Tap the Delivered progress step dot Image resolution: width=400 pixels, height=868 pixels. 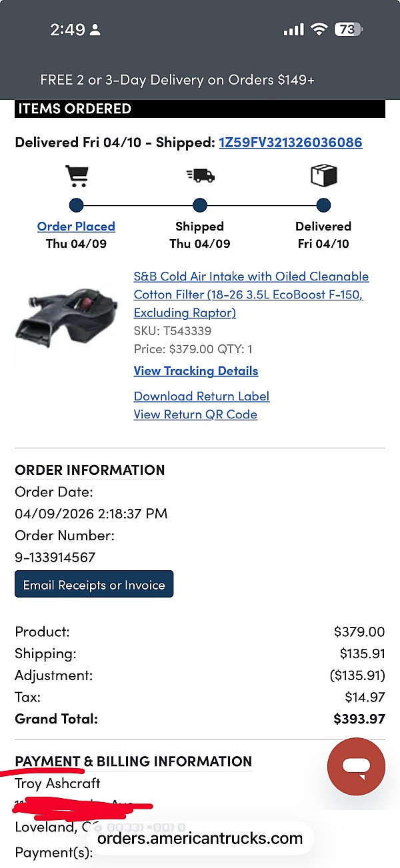pyautogui.click(x=323, y=205)
